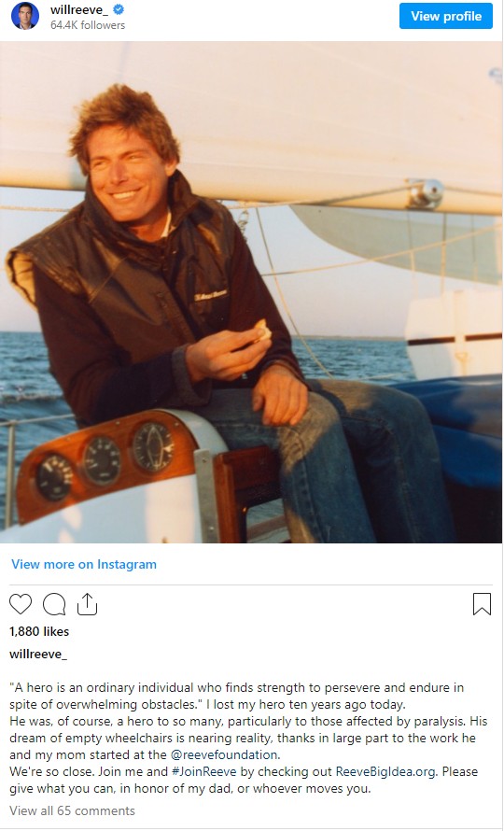Click the sailboat photo of the man
504x831 pixels.
point(251,292)
